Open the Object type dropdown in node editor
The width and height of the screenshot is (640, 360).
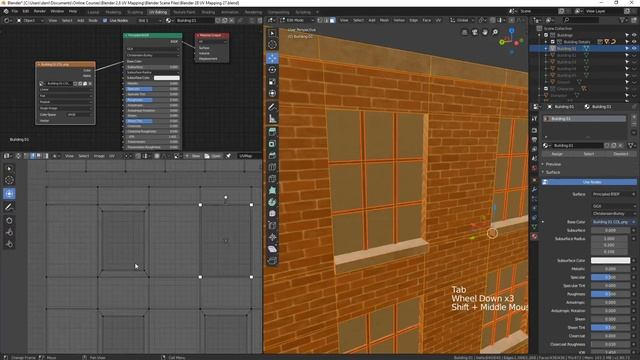coord(30,20)
